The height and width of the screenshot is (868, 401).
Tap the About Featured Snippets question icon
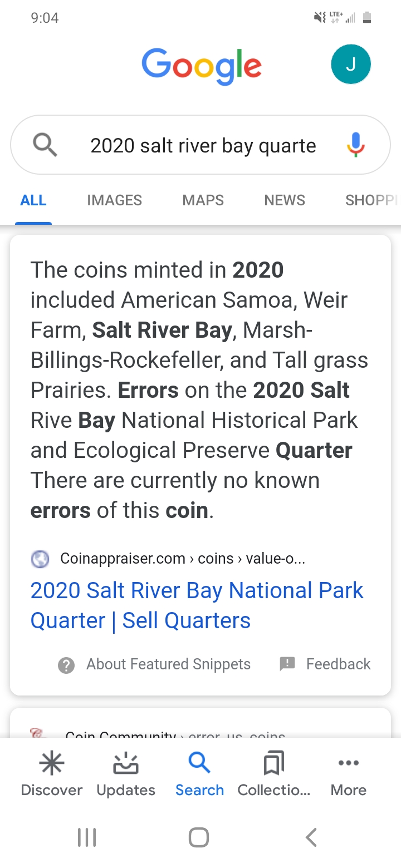tap(66, 664)
